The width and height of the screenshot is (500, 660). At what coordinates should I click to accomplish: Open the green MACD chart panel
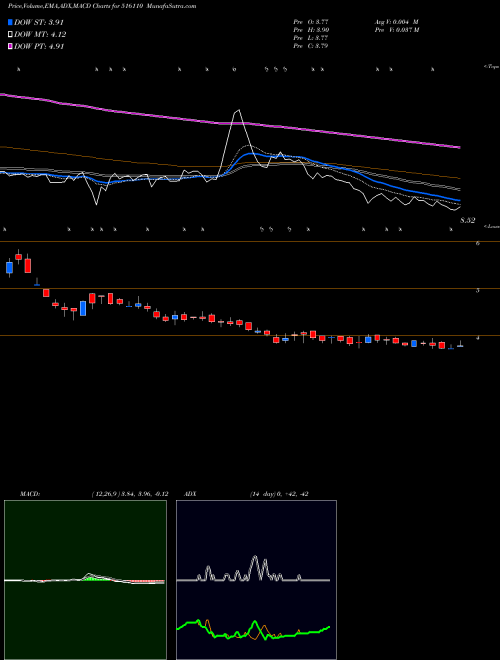(85, 580)
